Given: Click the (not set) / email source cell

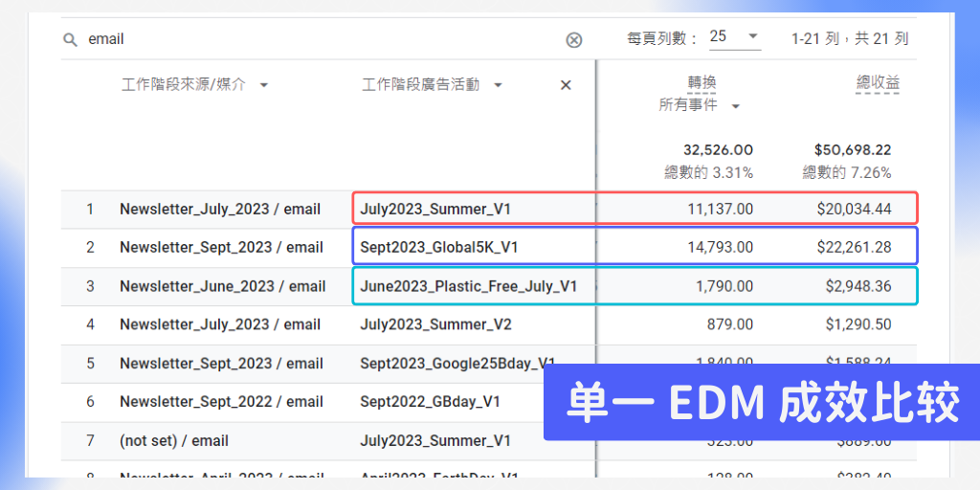Looking at the screenshot, I should coord(173,441).
